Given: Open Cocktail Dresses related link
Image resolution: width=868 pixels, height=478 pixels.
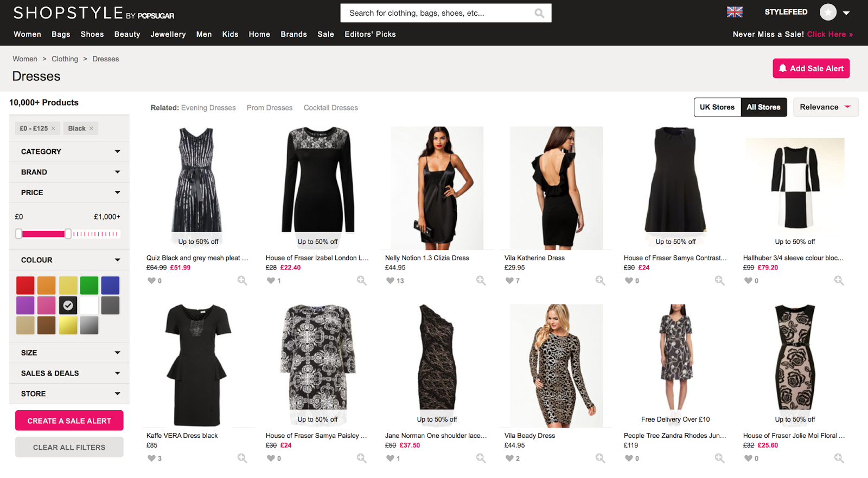Looking at the screenshot, I should [331, 108].
